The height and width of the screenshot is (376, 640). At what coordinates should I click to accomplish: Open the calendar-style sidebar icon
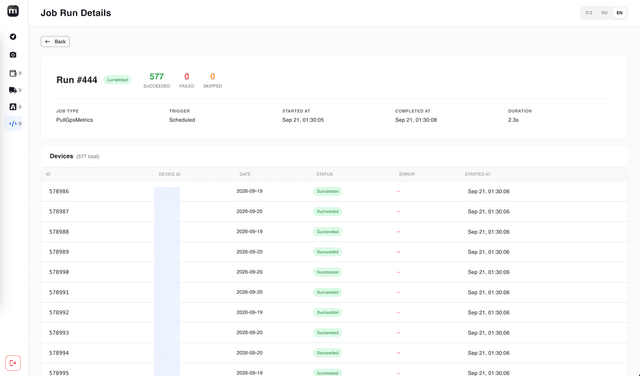tap(13, 73)
